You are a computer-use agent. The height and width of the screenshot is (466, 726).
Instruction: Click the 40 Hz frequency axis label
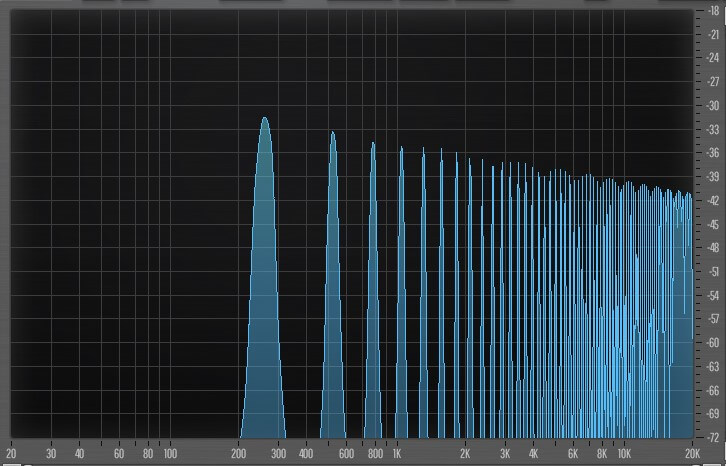[x=79, y=453]
